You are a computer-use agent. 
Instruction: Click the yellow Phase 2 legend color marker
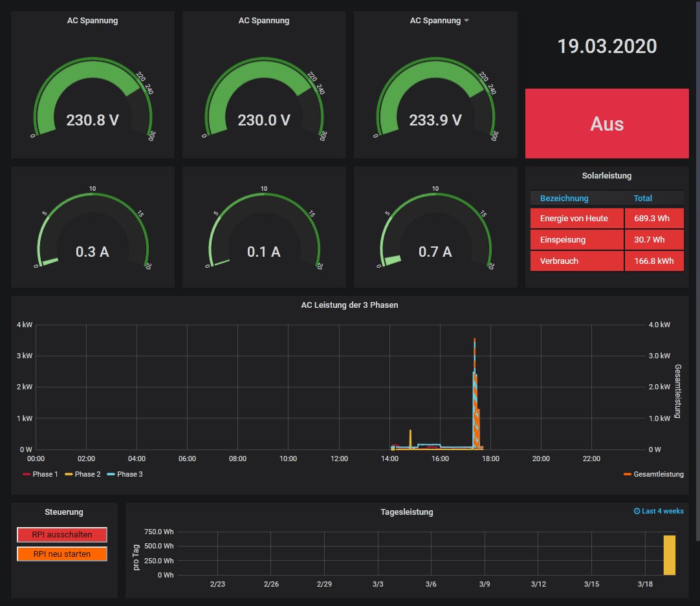[x=69, y=474]
